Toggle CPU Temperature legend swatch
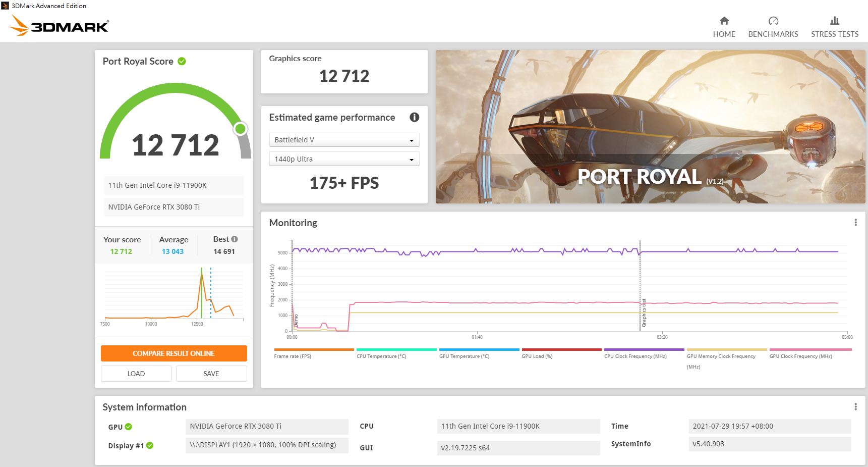 [x=396, y=349]
